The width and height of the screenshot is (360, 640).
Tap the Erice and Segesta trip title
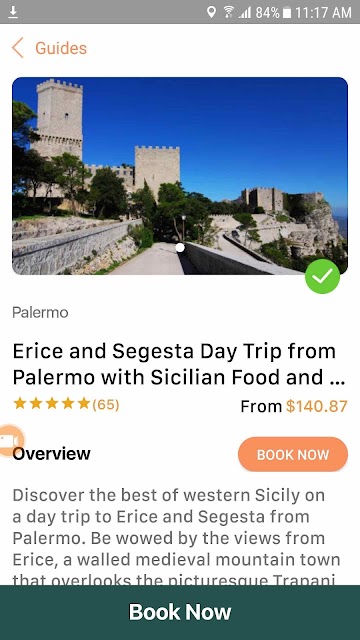[179, 364]
